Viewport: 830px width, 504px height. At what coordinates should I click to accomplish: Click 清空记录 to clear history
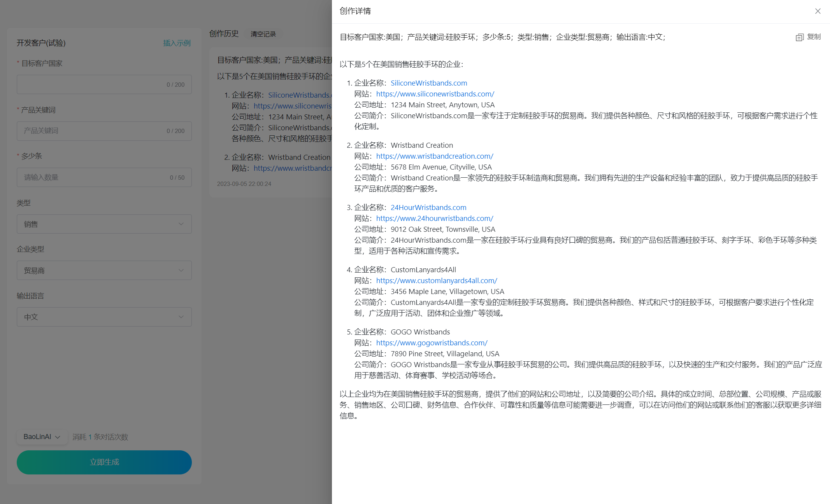(263, 34)
